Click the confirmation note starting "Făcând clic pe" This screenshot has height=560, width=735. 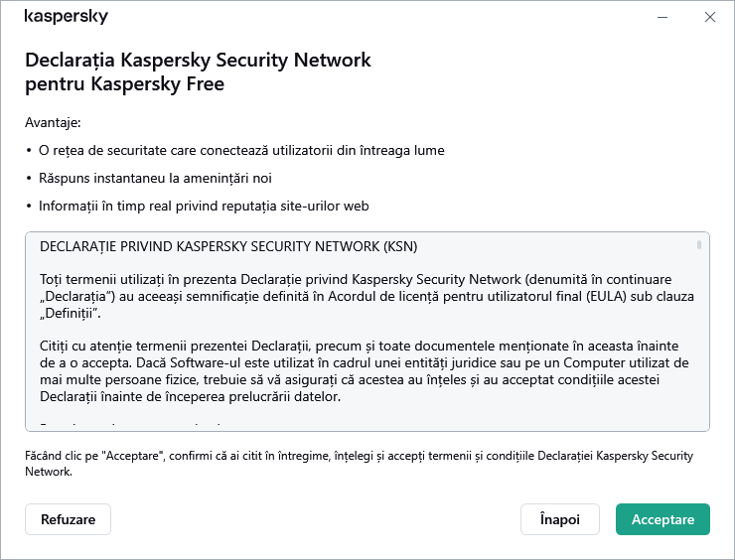coord(360,464)
